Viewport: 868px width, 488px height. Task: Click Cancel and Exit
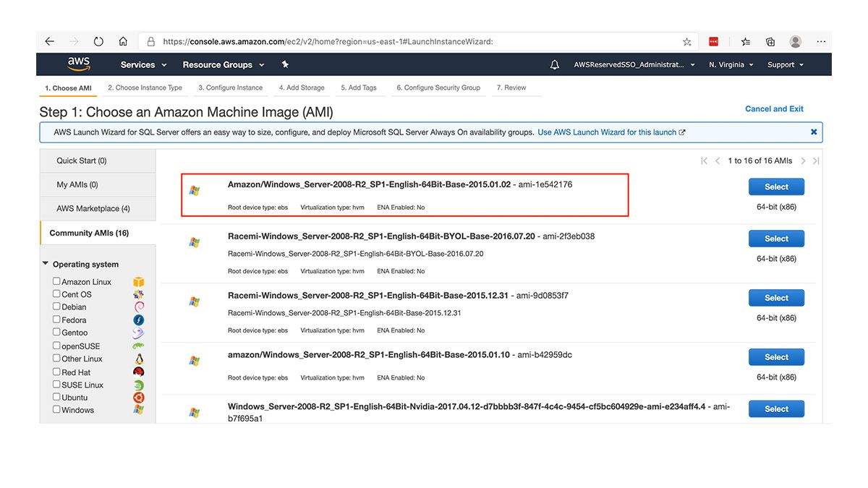pyautogui.click(x=774, y=108)
